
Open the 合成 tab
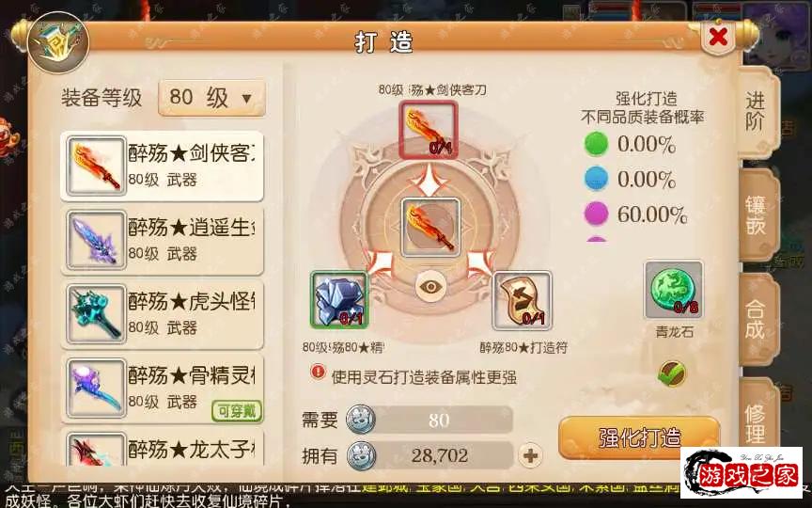(x=757, y=320)
